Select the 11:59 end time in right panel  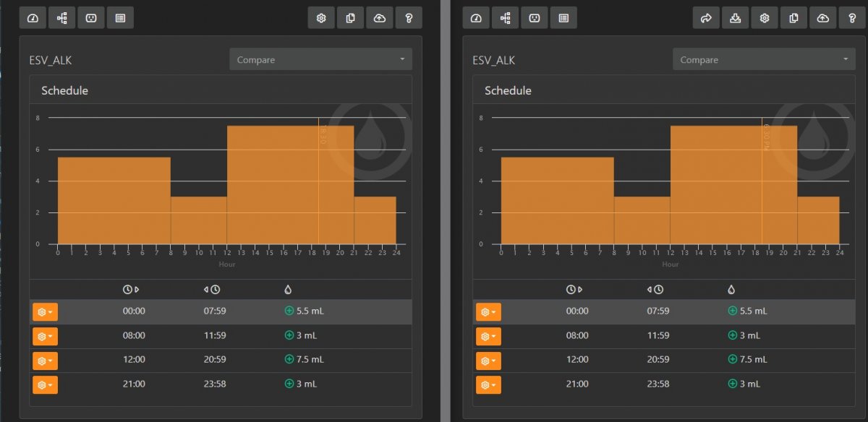658,335
